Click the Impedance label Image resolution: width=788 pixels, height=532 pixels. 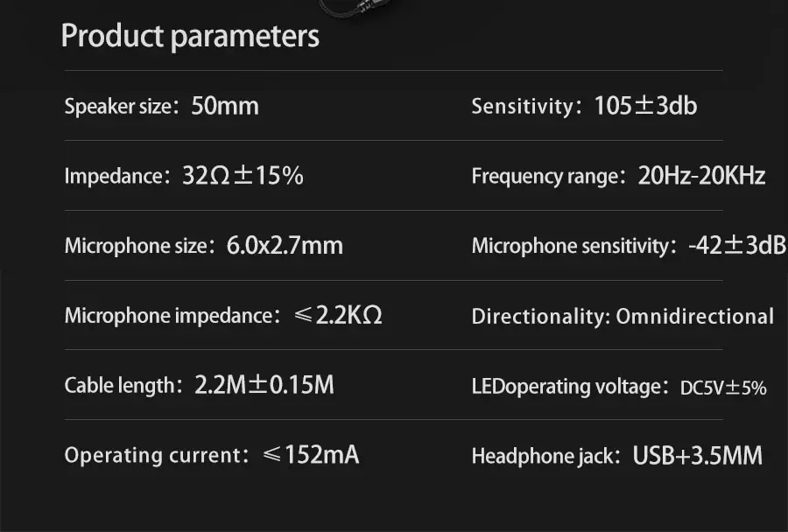pyautogui.click(x=114, y=177)
